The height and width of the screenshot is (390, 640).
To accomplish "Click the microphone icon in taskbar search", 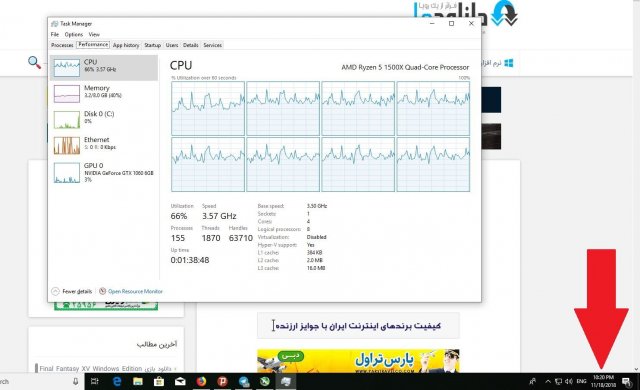I will click(76, 381).
